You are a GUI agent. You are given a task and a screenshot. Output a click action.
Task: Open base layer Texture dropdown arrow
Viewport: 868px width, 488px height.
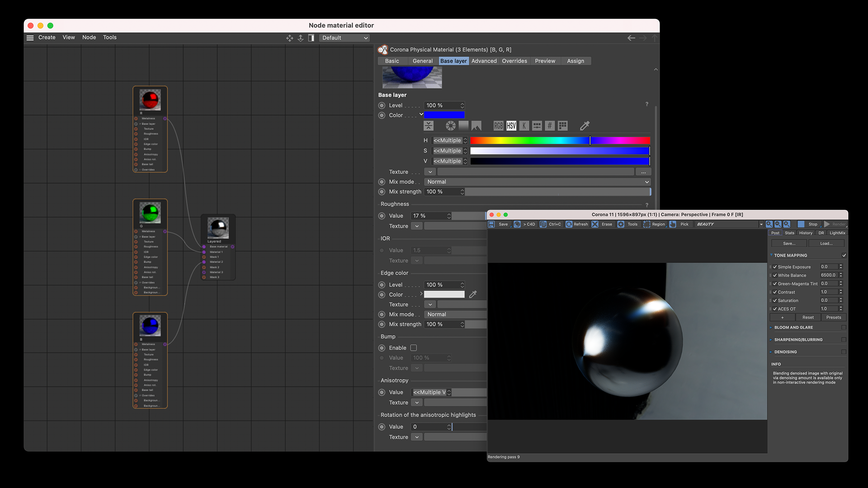[x=430, y=172]
